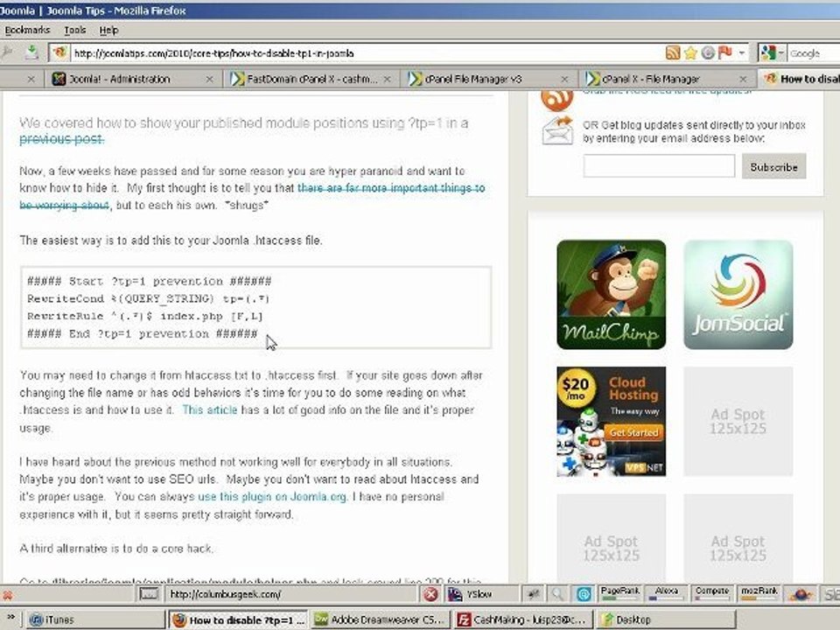Click the blue circular icon in the status bar
This screenshot has width=840, height=630.
pyautogui.click(x=583, y=593)
